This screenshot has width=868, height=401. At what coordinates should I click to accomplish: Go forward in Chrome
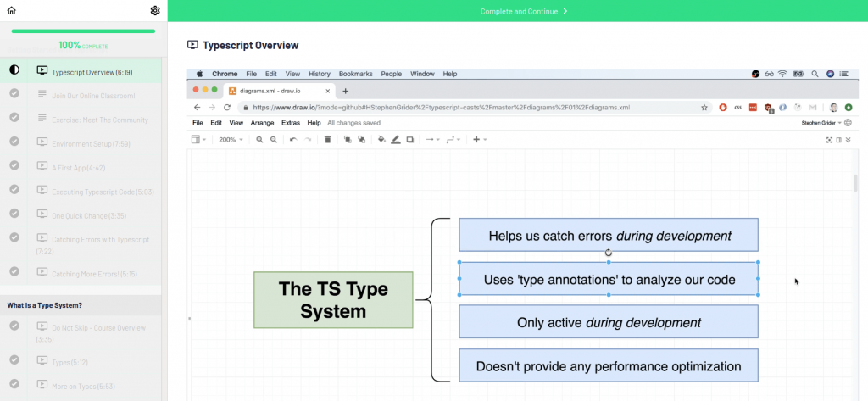tap(212, 108)
